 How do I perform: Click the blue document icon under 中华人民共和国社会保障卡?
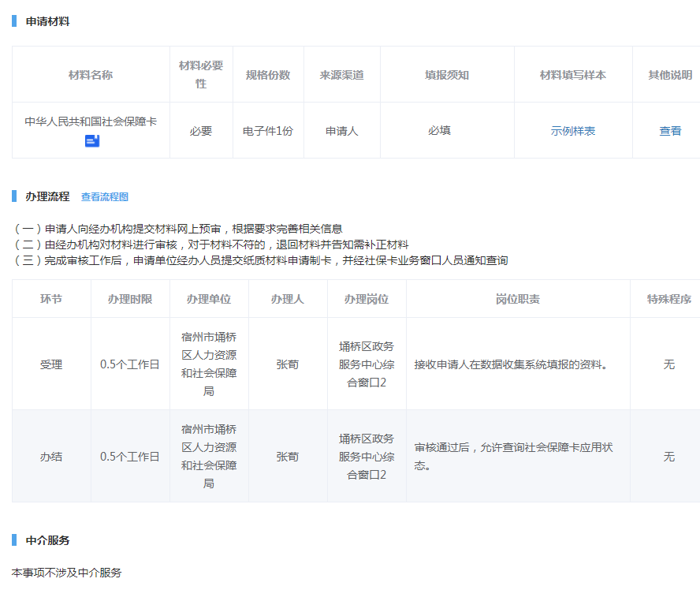coord(92,142)
